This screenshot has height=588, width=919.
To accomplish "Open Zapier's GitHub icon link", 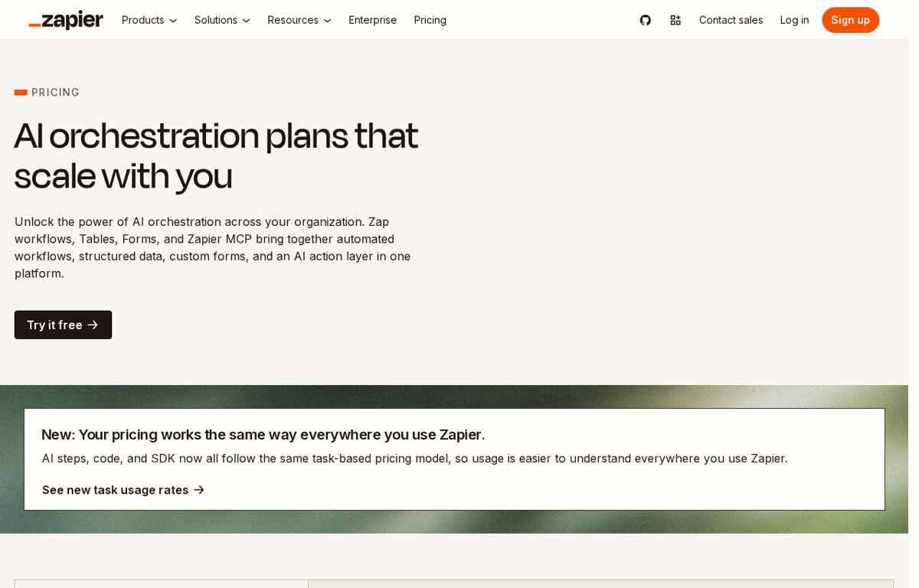I will click(646, 20).
